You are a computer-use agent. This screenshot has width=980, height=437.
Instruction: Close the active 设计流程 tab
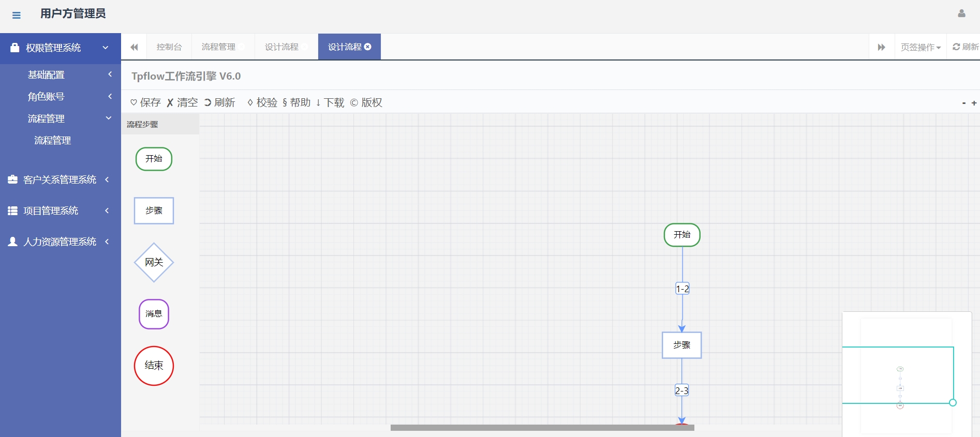point(368,47)
